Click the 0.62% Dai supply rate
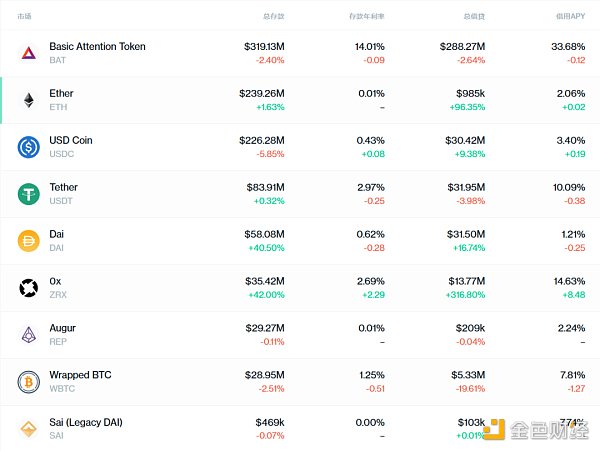The image size is (600, 451). [x=370, y=234]
